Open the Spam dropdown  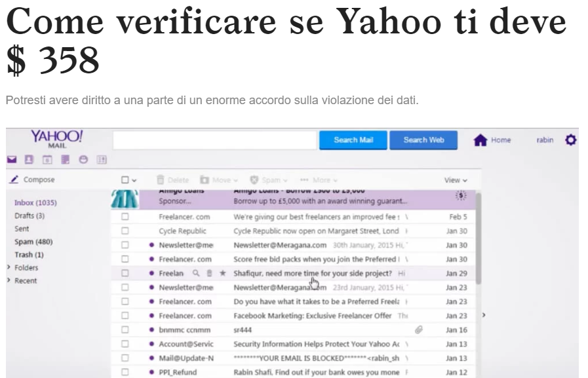285,180
